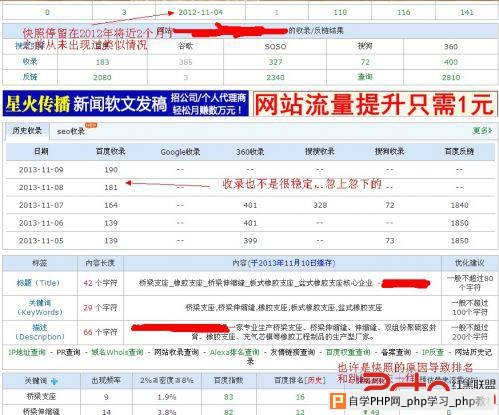Image resolution: width=499 pixels, height=415 pixels.
Task: Open the 友情链接查询 link
Action: (x=292, y=352)
